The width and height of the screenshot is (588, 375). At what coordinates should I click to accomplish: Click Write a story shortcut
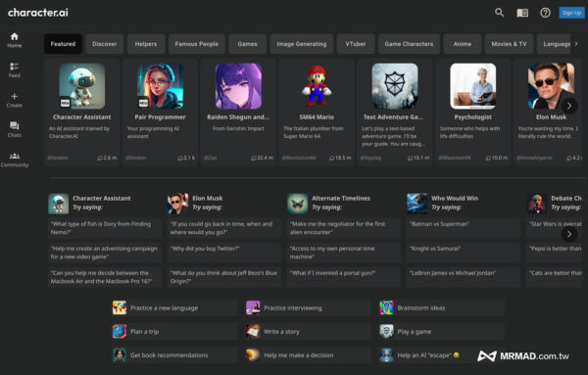click(309, 332)
